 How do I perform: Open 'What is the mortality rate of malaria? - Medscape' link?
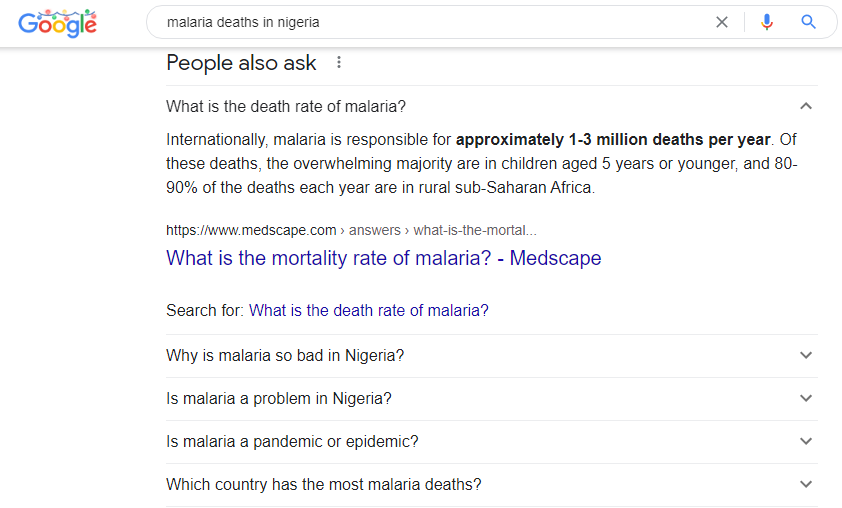pos(384,258)
